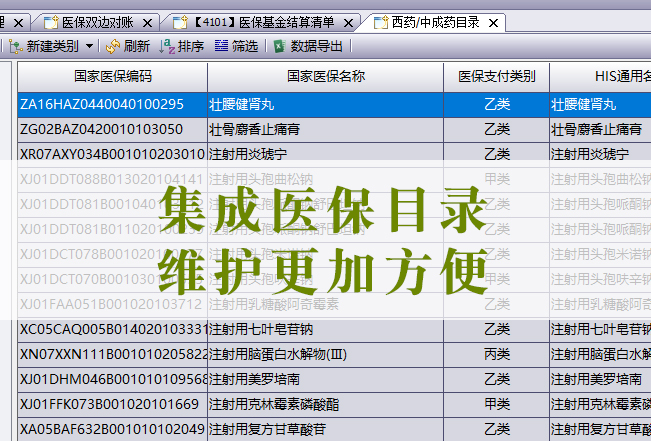Click the 国家医保名称 column header
651x441 pixels.
point(325,77)
